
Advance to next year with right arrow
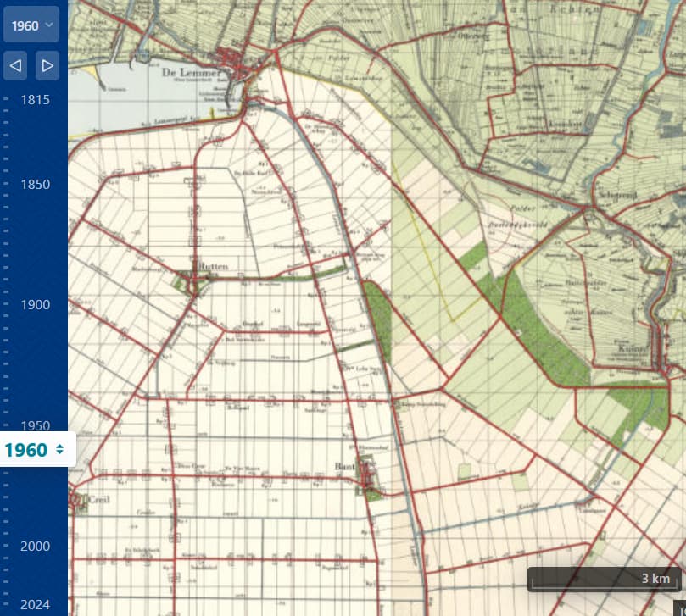[47, 64]
